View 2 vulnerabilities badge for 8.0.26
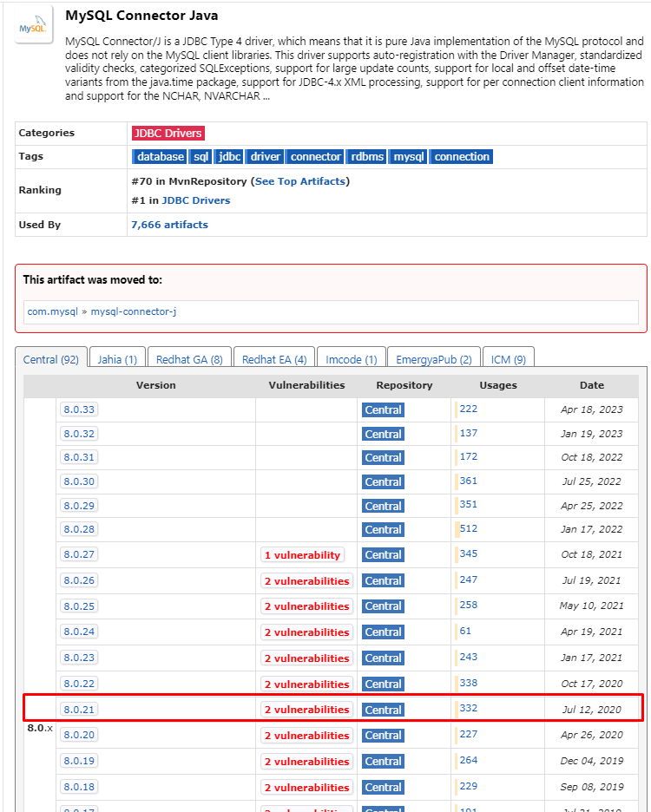This screenshot has width=651, height=812. point(307,580)
